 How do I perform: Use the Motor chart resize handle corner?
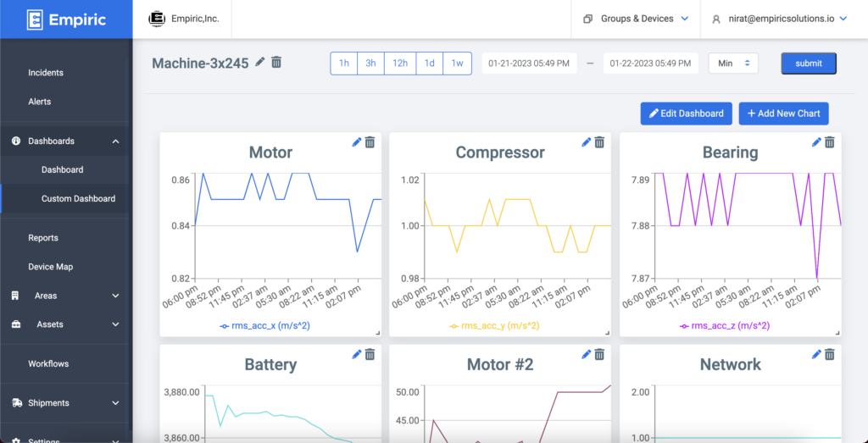(x=378, y=333)
